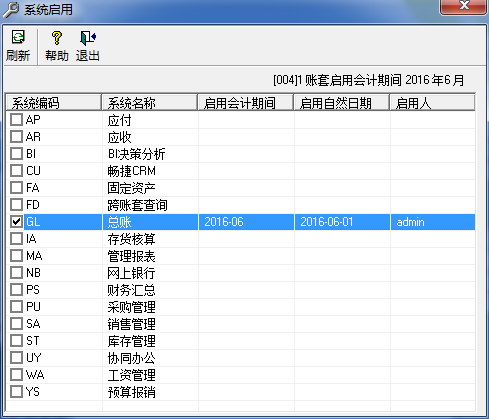Click the wrench icon in title bar
This screenshot has height=419, width=489.
click(x=10, y=9)
